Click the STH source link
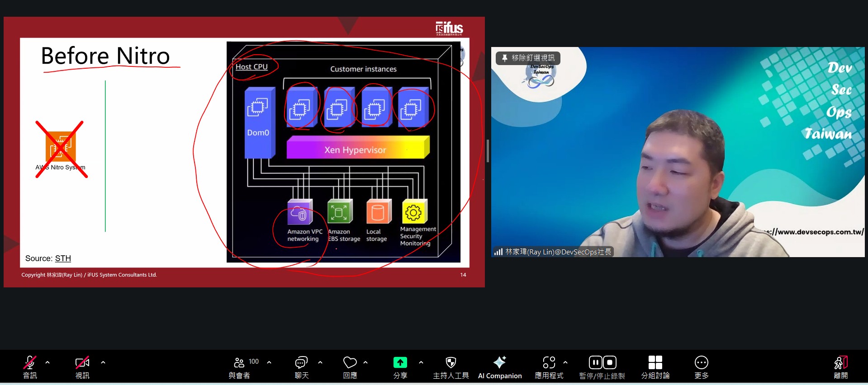868x385 pixels. coord(63,258)
